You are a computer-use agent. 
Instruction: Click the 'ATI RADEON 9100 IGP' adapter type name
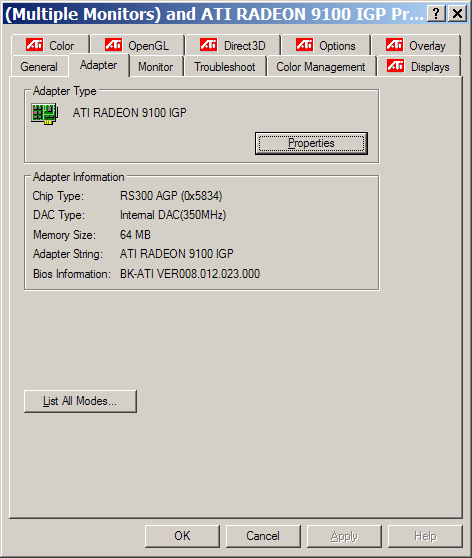coord(130,113)
